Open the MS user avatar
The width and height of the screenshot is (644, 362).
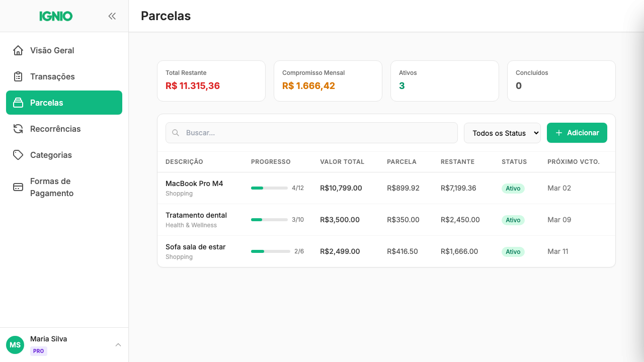coord(15,344)
